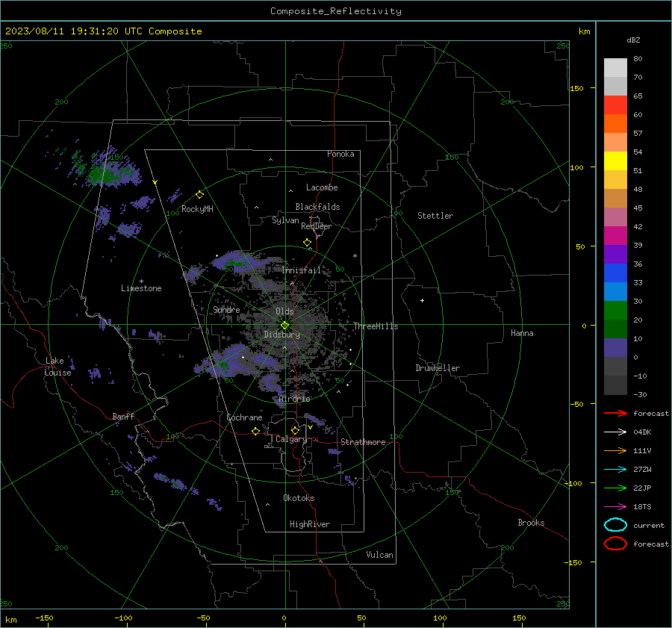
Task: Select the Cochrane label
Action: 244,417
